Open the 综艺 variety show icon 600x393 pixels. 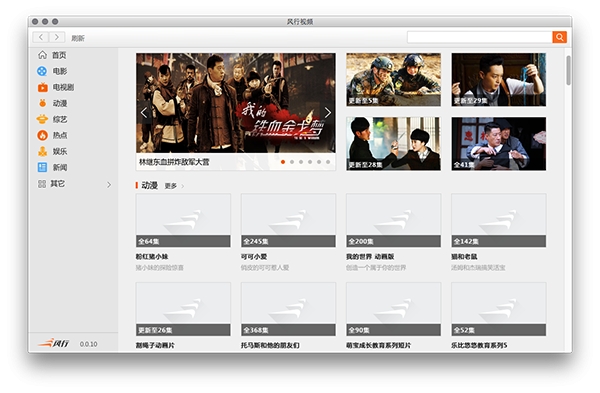tap(42, 119)
